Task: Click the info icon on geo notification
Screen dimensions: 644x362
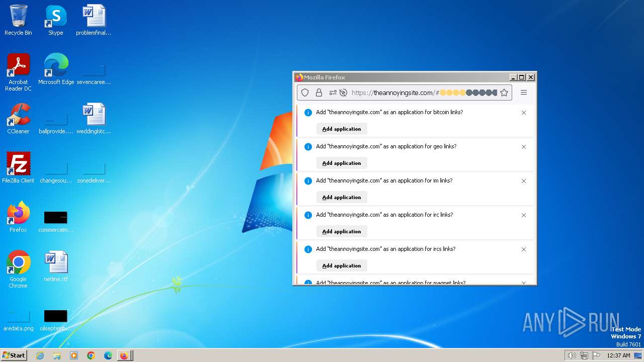Action: pyautogui.click(x=308, y=147)
